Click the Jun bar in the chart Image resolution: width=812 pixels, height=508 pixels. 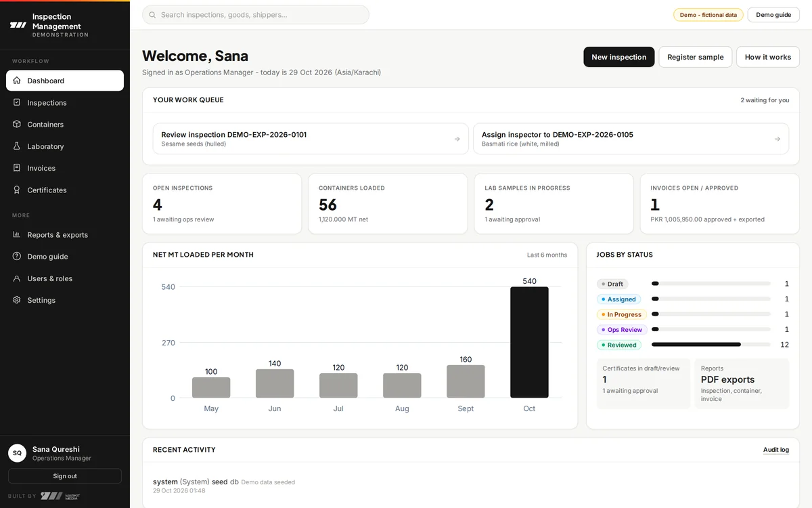pos(275,383)
